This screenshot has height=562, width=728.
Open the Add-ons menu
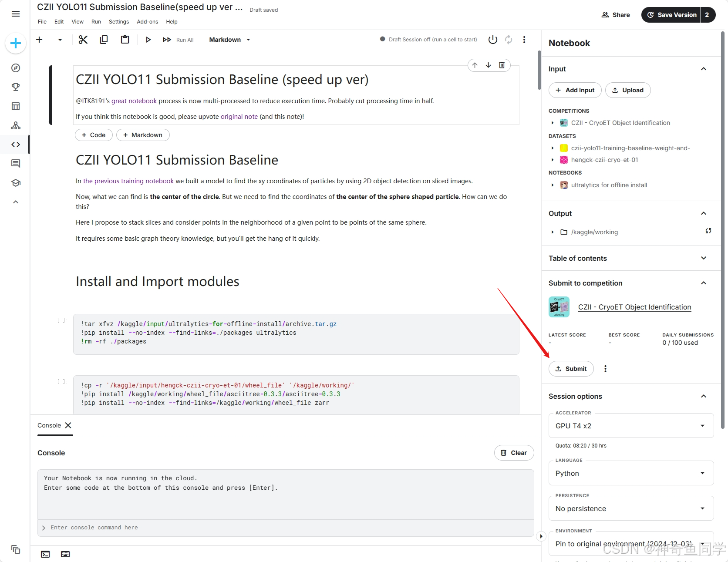point(148,22)
